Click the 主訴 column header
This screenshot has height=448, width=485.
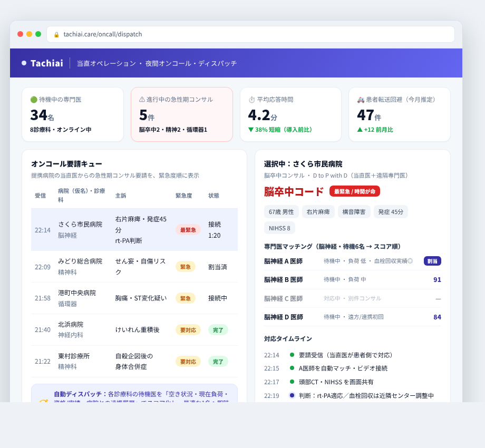(121, 196)
